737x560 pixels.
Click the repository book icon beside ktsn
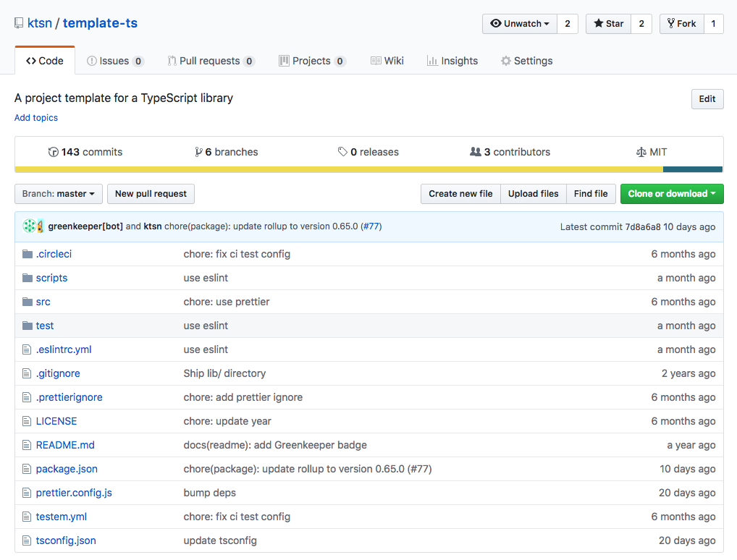pos(19,23)
